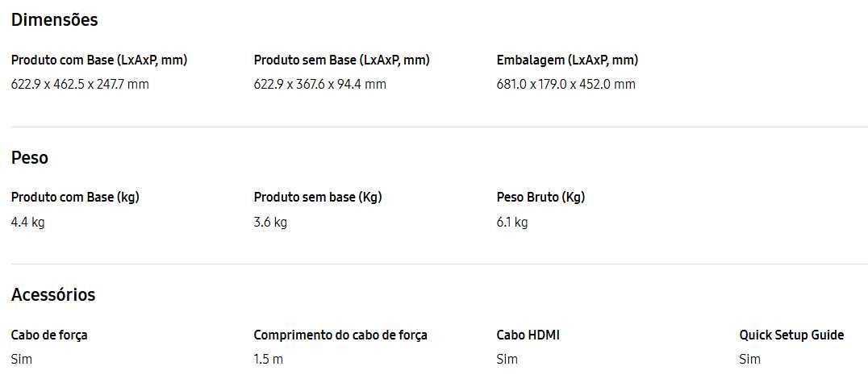Viewport: 868px width, 379px height.
Task: Click the Cabo HDMI label
Action: point(528,335)
